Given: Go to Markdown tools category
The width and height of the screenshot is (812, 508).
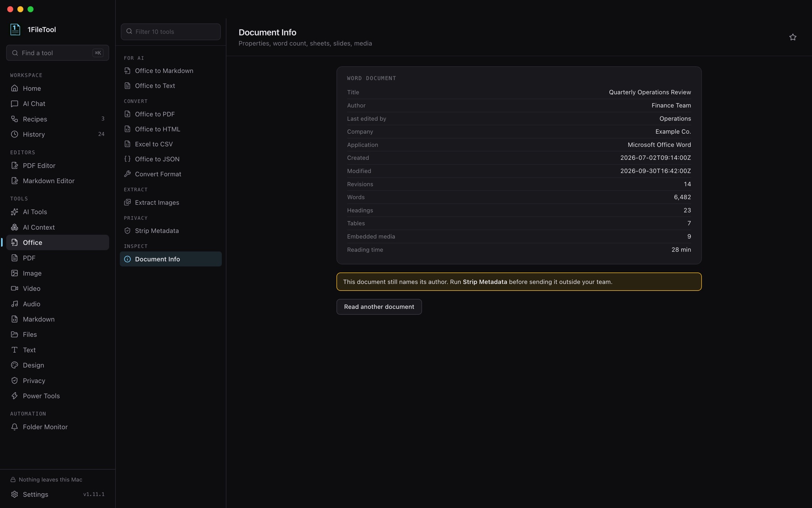Looking at the screenshot, I should [57, 319].
